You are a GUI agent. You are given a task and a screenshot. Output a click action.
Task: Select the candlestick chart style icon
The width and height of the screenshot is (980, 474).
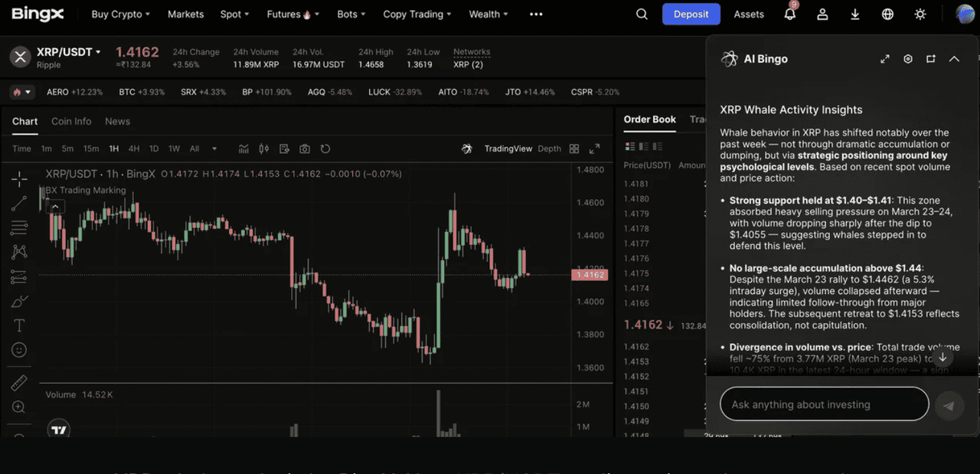(264, 149)
